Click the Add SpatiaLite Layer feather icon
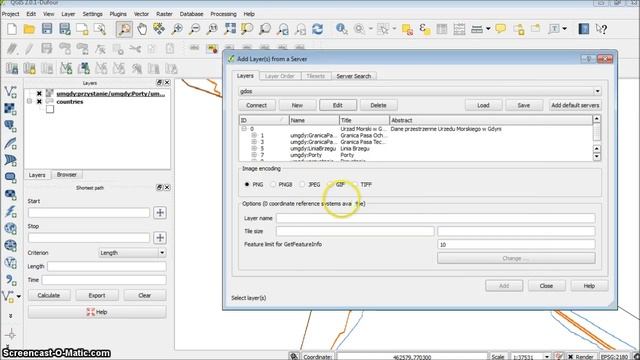 [10, 143]
